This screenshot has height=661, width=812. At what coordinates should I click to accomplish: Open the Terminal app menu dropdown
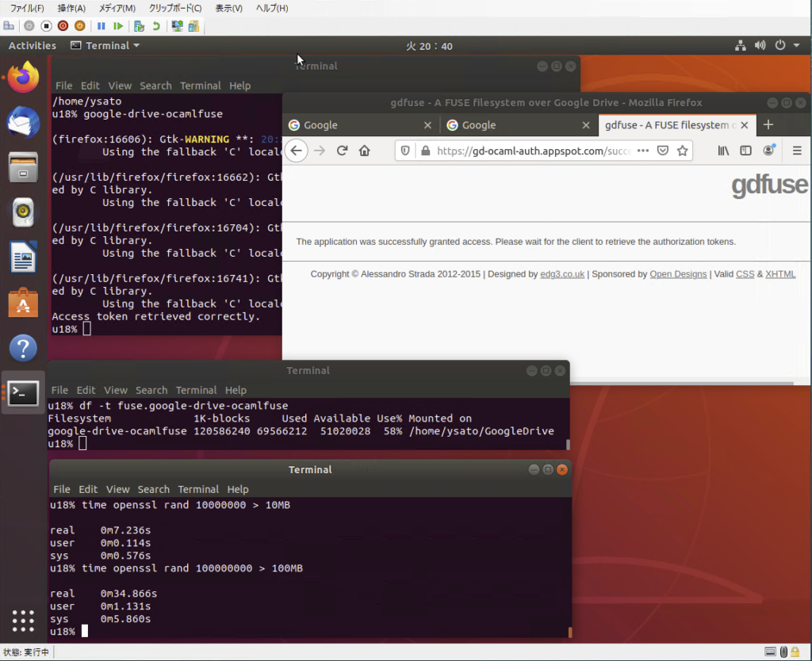pos(105,46)
